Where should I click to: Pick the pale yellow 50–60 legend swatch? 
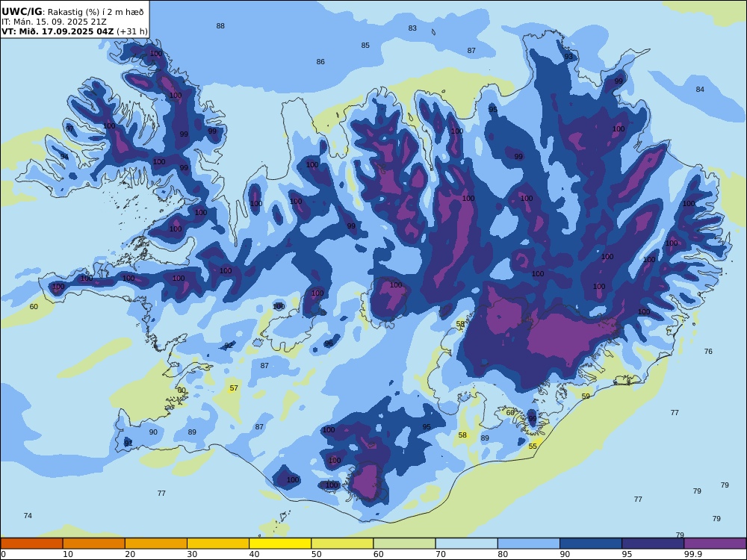click(343, 544)
